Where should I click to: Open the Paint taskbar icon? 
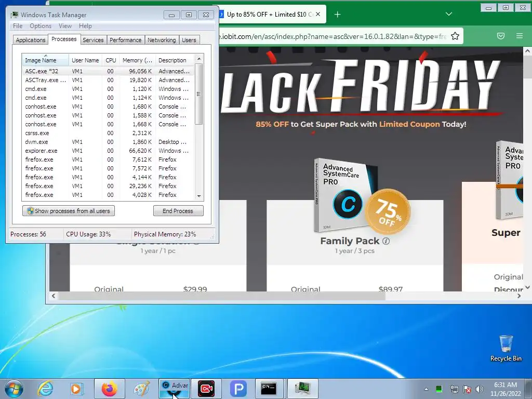click(x=141, y=389)
